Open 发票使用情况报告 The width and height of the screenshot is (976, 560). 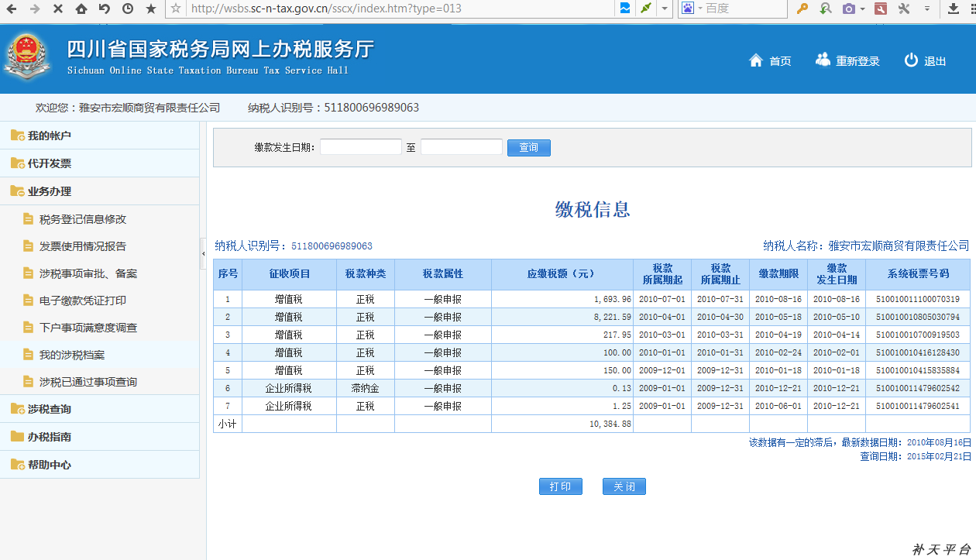pyautogui.click(x=83, y=246)
